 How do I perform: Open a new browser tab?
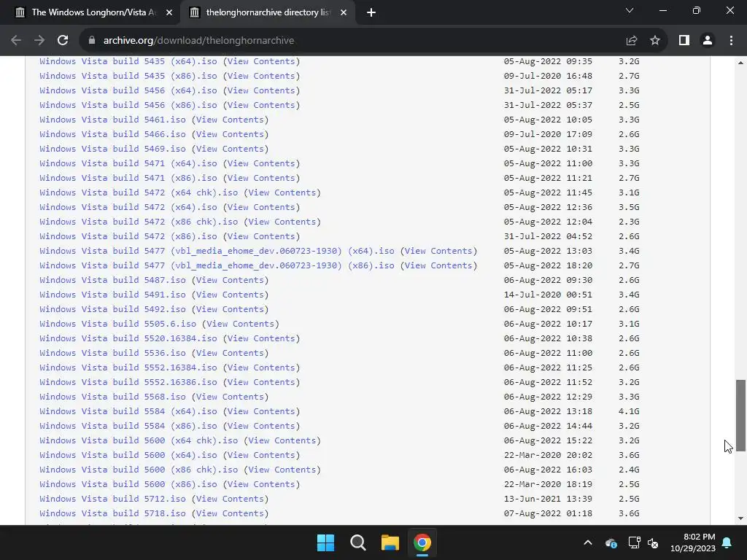[x=371, y=12]
